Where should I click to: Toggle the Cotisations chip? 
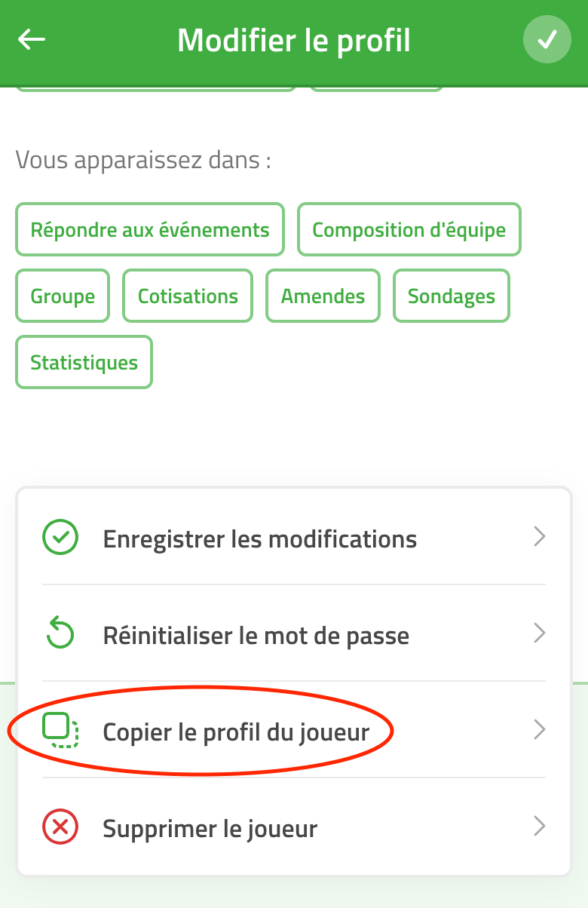pyautogui.click(x=188, y=296)
